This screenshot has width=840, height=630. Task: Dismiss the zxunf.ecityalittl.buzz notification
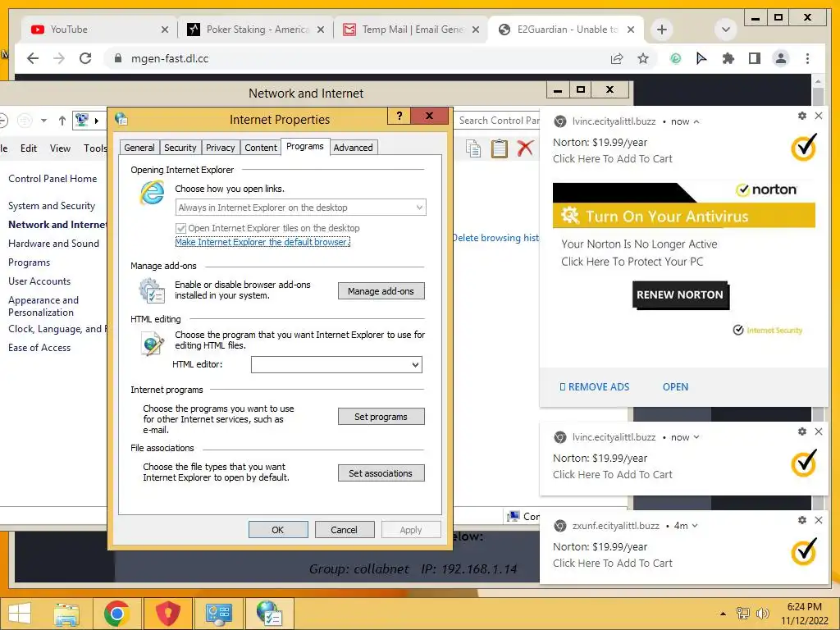(819, 520)
